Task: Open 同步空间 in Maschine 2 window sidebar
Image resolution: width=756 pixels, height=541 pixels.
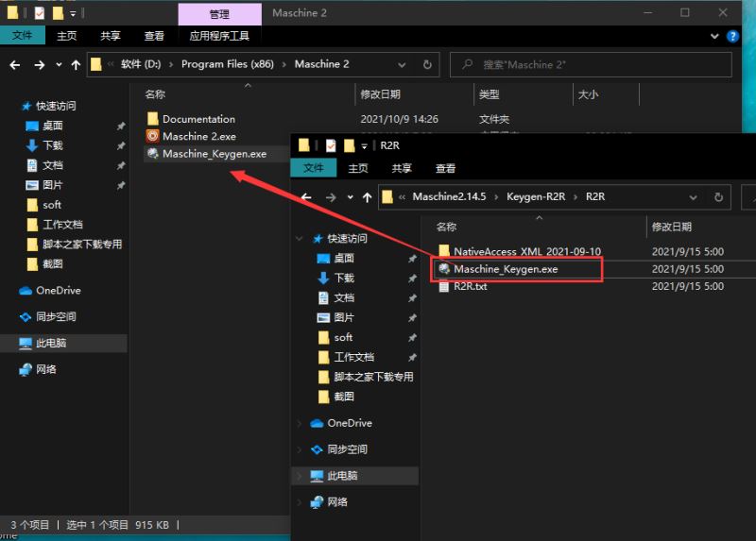Action: 56,316
